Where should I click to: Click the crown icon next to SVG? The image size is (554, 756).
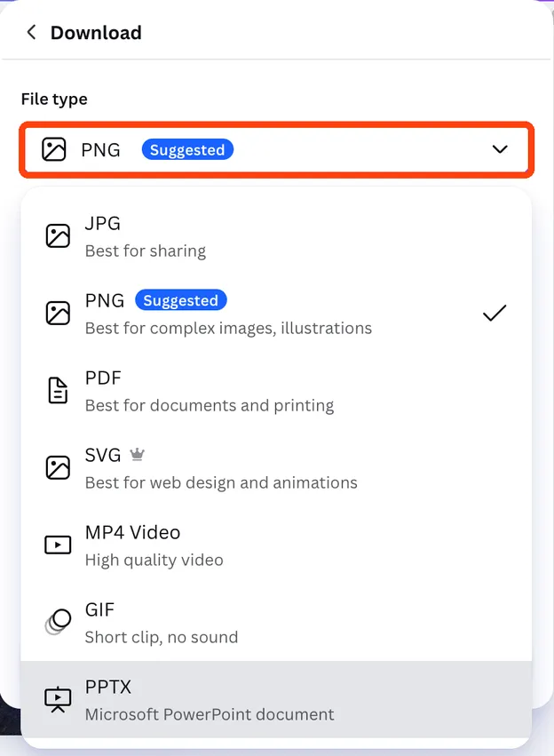tap(138, 454)
